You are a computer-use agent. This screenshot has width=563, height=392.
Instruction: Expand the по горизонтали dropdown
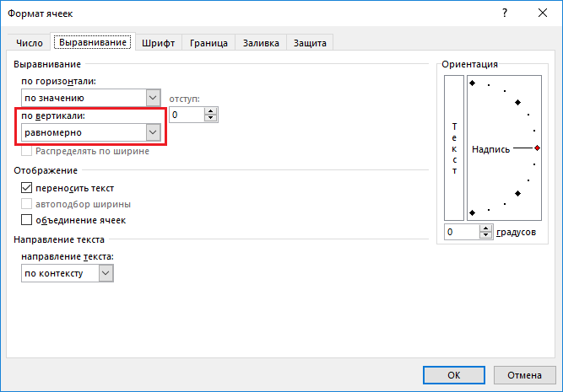pyautogui.click(x=153, y=98)
